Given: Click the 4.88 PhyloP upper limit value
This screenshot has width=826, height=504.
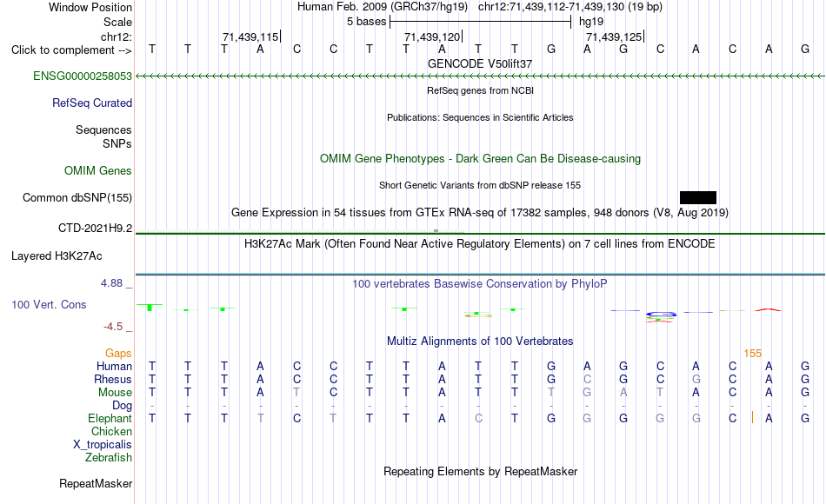Looking at the screenshot, I should [x=111, y=283].
